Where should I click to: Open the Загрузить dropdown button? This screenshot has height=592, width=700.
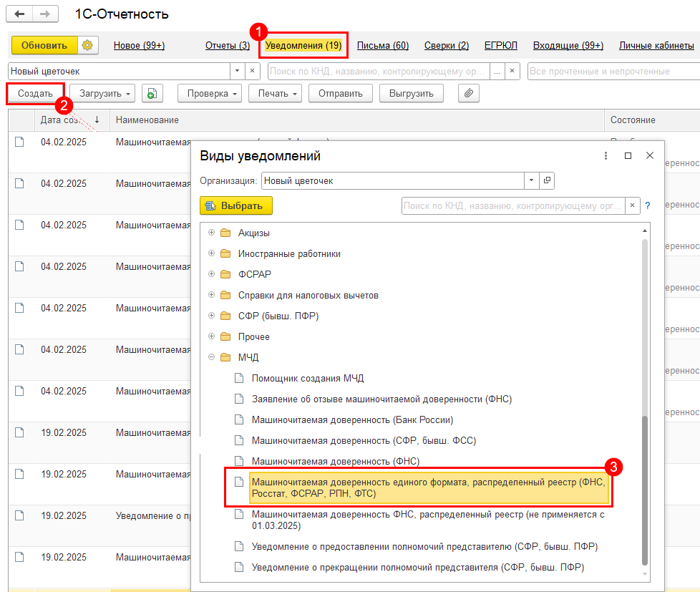point(102,93)
